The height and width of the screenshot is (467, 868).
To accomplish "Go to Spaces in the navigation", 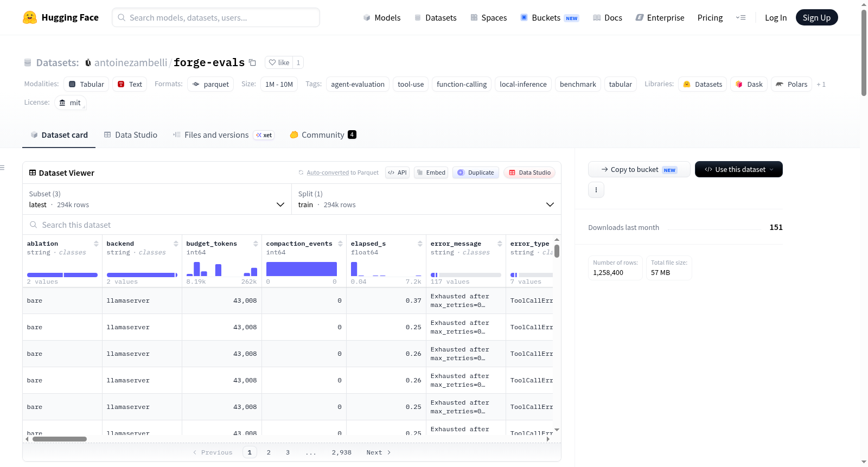I will coord(489,18).
